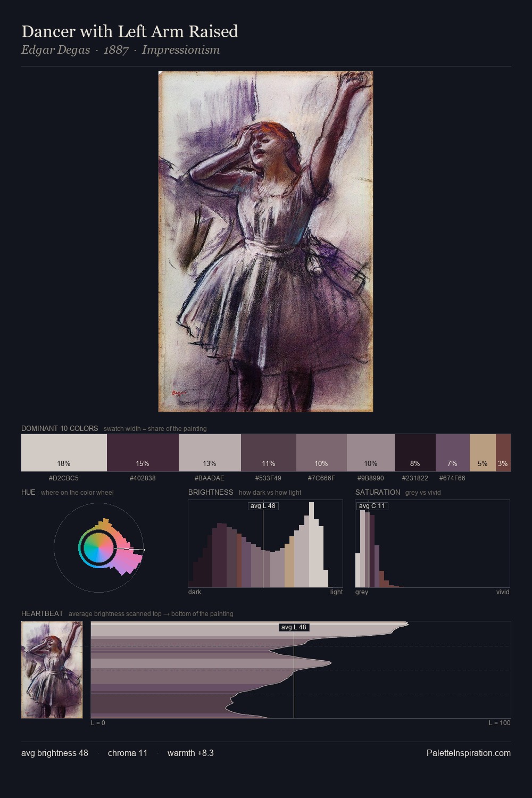Click the hex code '#402838'
The image size is (532, 798).
pyautogui.click(x=143, y=478)
